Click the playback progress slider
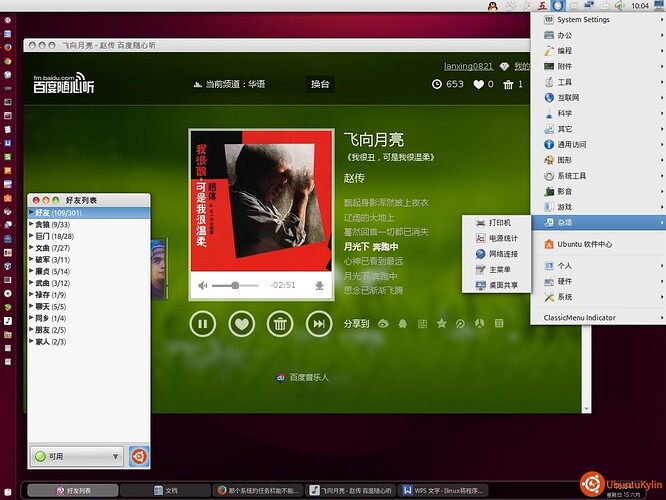Viewport: 666px width, 500px height. 238,286
